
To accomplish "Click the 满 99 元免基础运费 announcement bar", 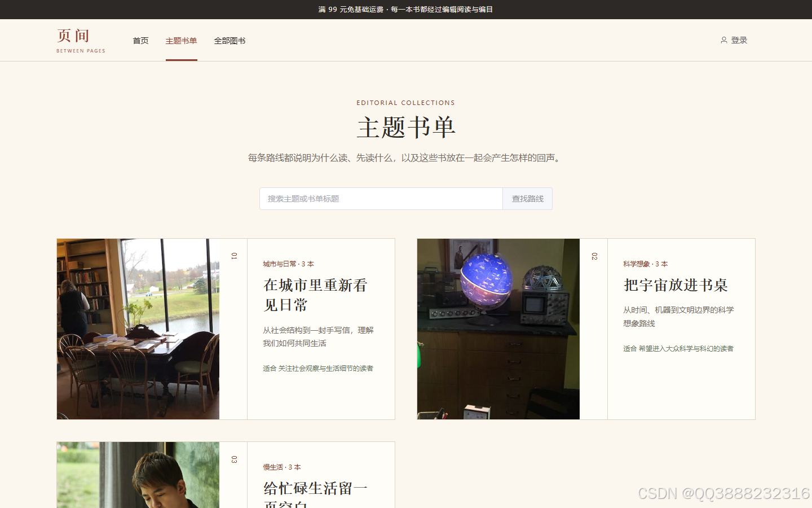I will point(406,10).
